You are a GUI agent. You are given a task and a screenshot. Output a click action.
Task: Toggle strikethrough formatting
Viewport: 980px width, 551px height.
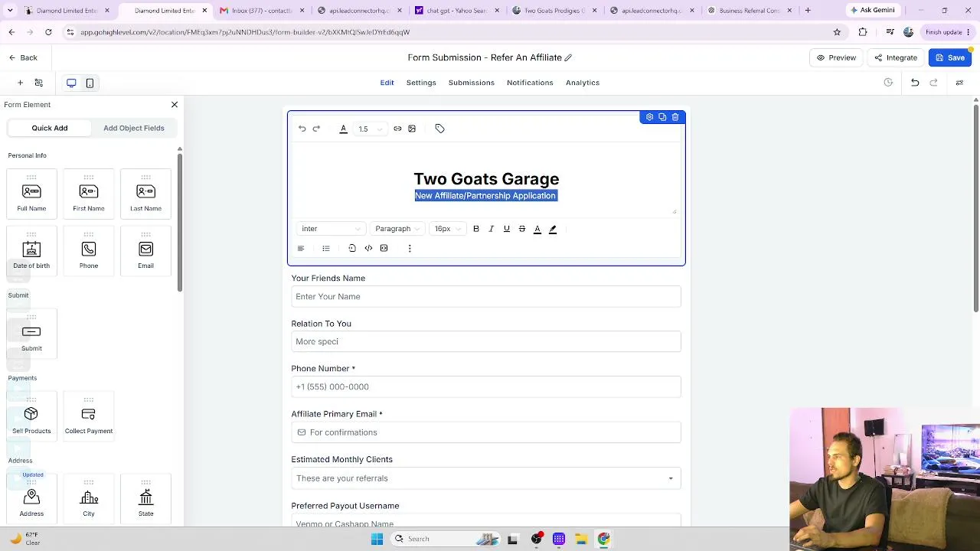522,229
